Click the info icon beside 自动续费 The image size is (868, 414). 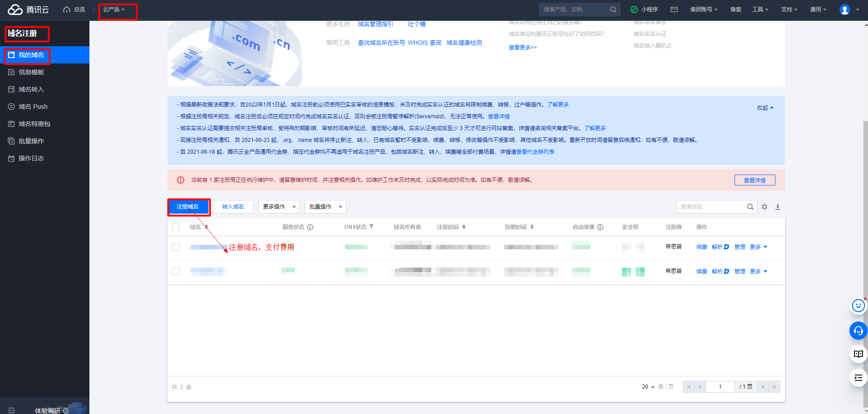pos(600,227)
